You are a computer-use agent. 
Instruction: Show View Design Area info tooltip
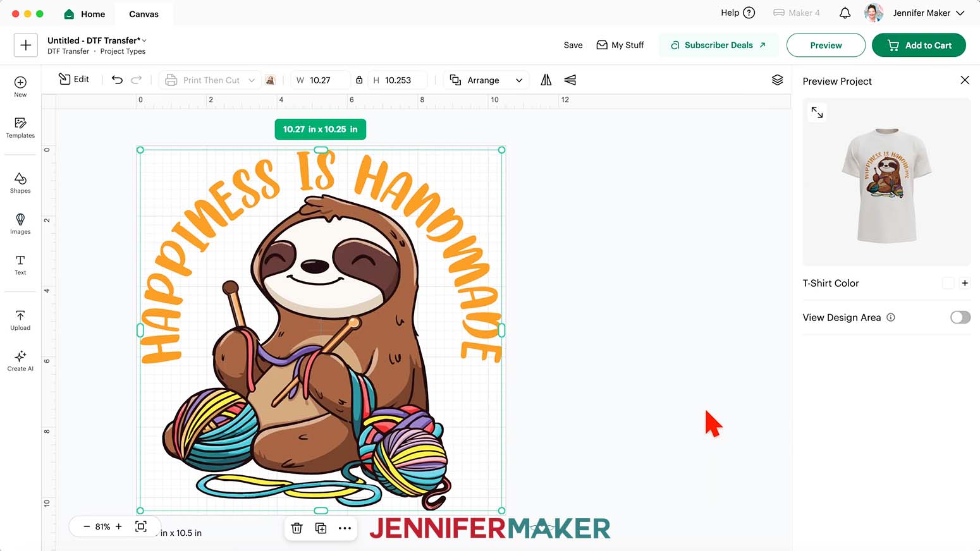pyautogui.click(x=891, y=317)
